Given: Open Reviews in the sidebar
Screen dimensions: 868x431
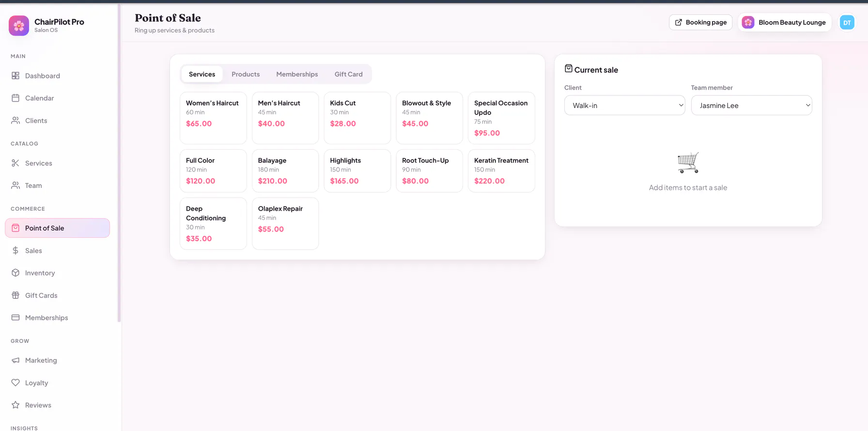Looking at the screenshot, I should pos(57,405).
